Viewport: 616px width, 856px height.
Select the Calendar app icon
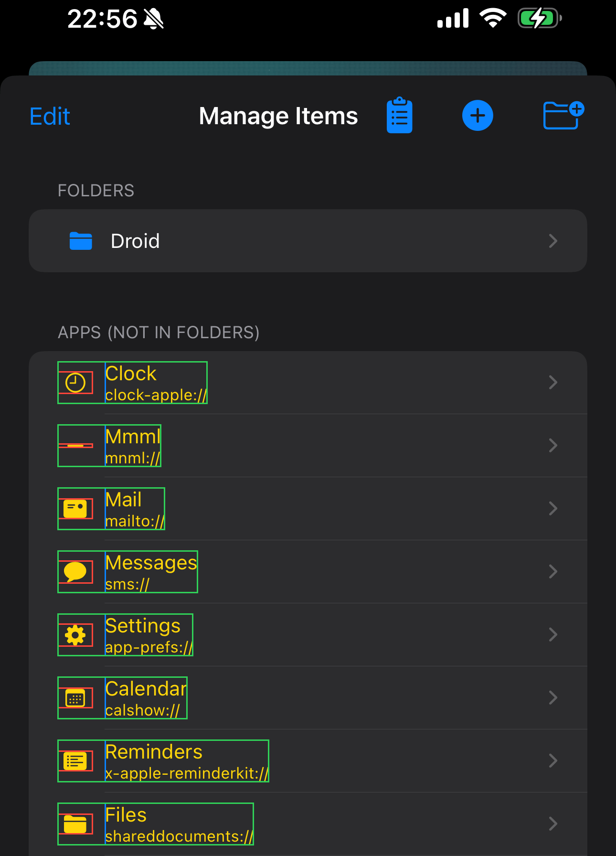click(75, 697)
